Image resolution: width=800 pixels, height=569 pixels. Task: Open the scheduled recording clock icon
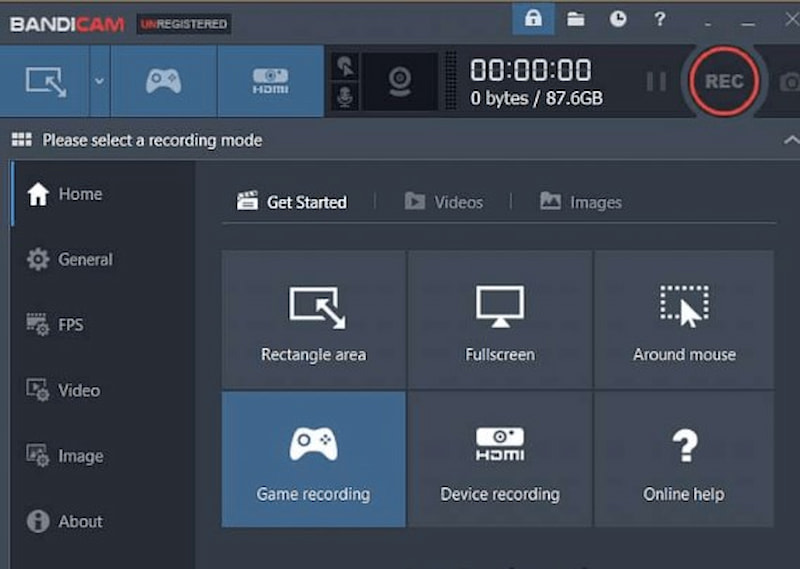coord(618,19)
